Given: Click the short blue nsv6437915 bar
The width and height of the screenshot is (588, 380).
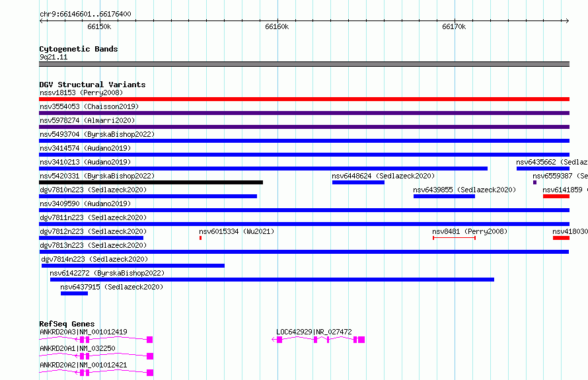Looking at the screenshot, I should point(74,293).
